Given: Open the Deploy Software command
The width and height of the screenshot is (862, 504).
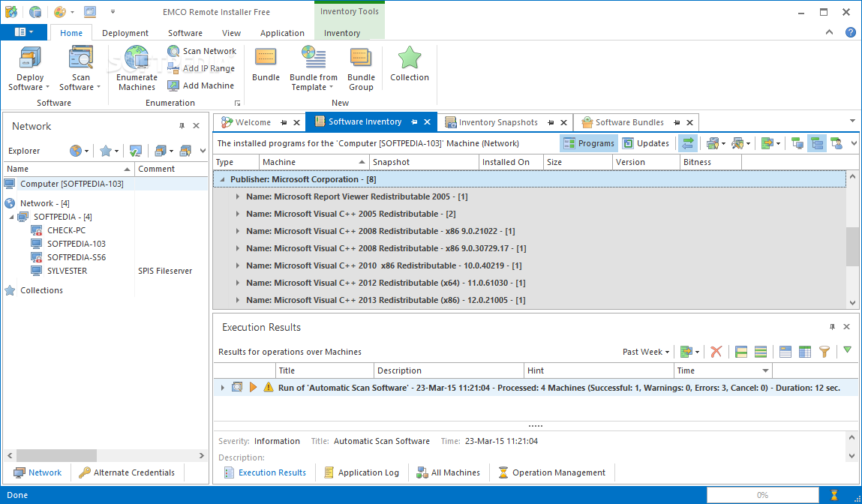Looking at the screenshot, I should (x=30, y=69).
